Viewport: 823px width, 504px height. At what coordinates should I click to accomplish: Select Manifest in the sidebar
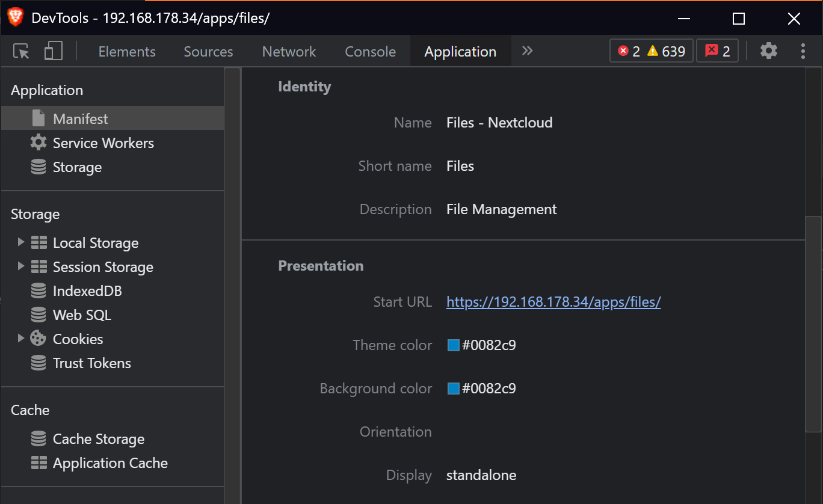[x=113, y=118]
